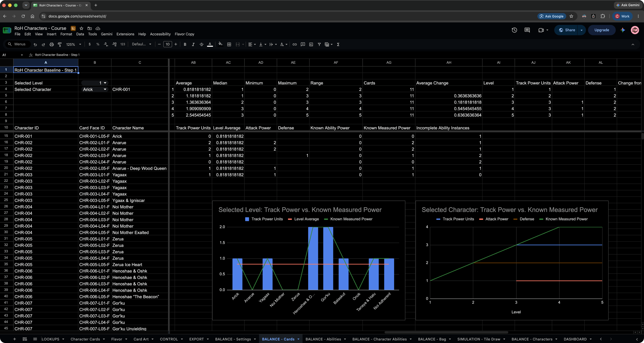Click the Print icon

point(52,44)
